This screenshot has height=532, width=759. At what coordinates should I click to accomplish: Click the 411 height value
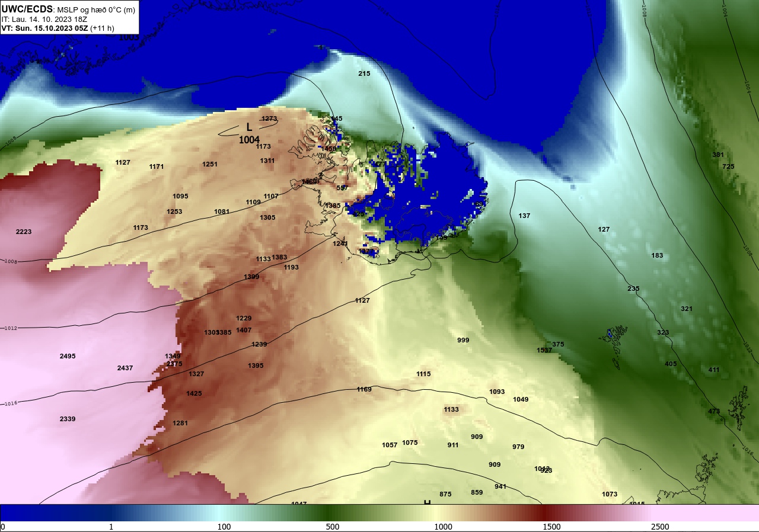pyautogui.click(x=714, y=370)
